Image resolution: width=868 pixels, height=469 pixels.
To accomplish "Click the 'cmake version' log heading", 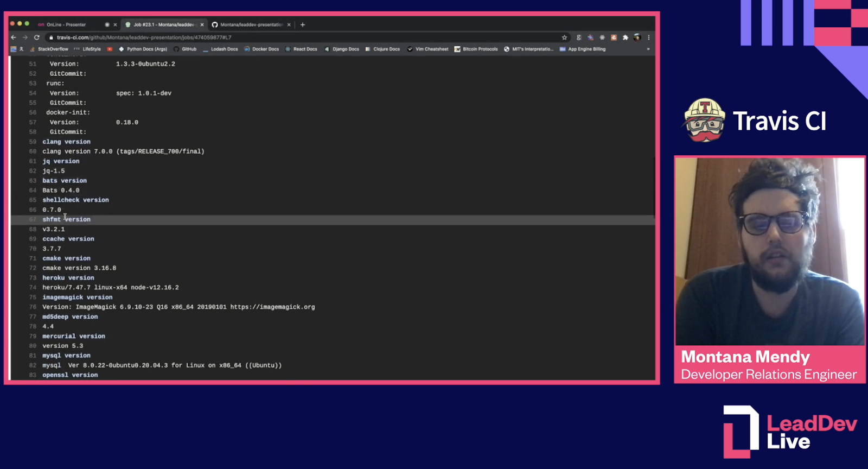I will click(x=67, y=258).
